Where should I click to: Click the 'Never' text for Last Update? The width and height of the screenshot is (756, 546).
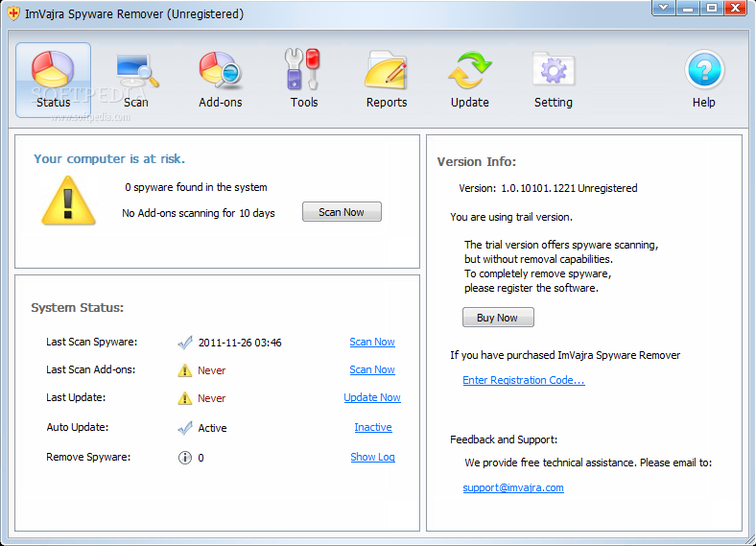(x=212, y=398)
